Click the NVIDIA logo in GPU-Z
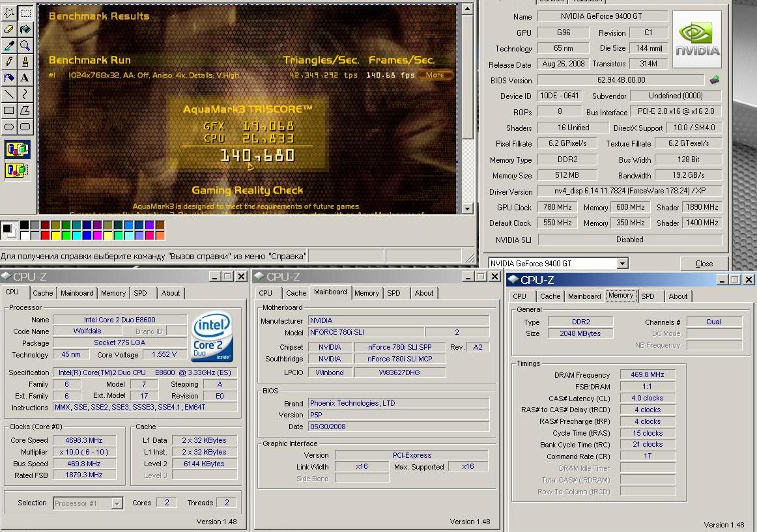This screenshot has height=532, width=757. pyautogui.click(x=697, y=40)
